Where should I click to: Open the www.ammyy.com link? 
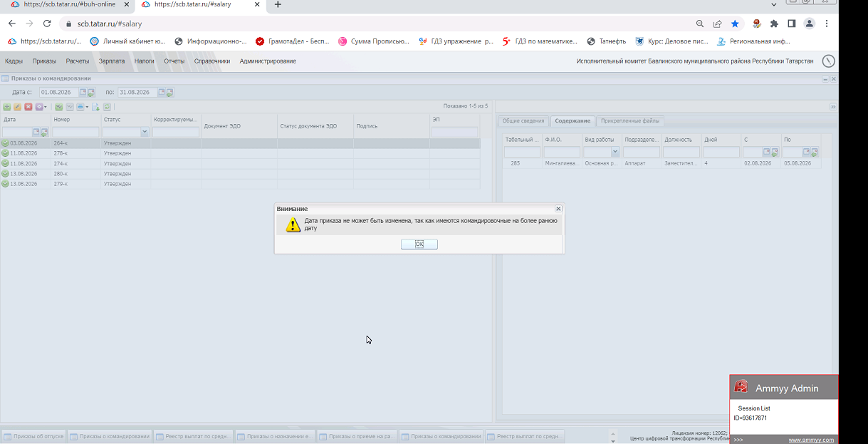pyautogui.click(x=811, y=440)
